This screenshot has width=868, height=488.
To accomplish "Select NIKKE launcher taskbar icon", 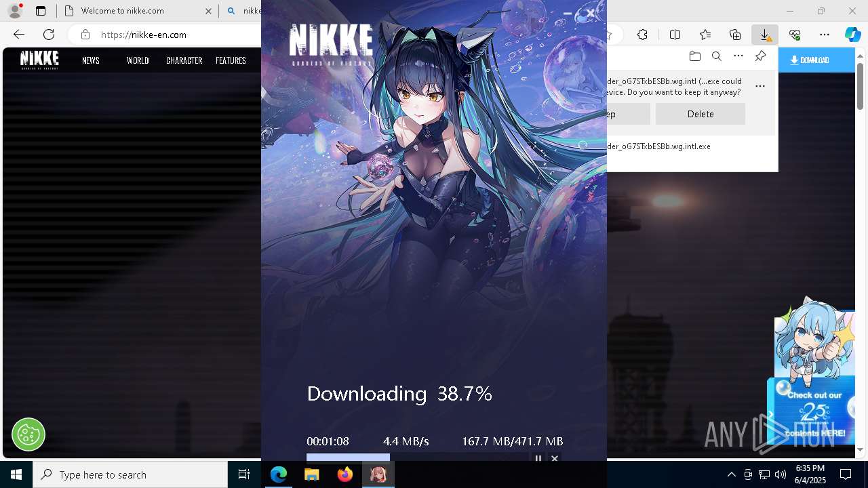I will tap(378, 474).
